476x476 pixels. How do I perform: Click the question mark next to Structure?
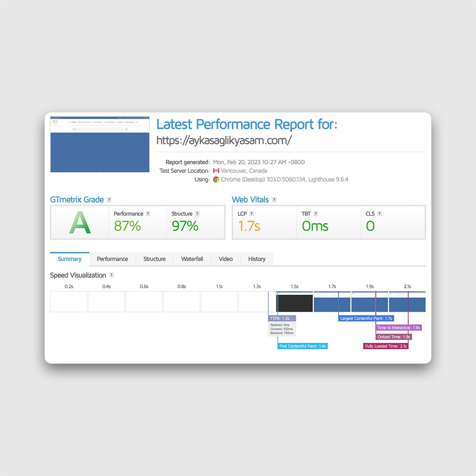[197, 213]
